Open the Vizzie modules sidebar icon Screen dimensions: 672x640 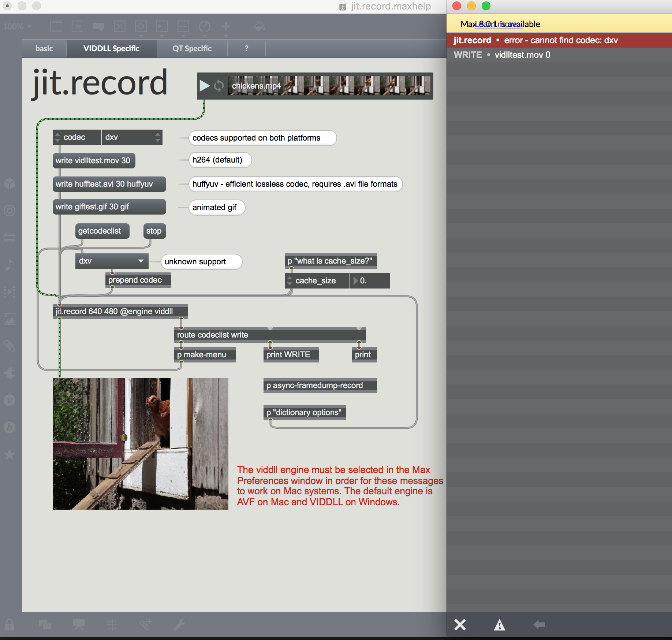(x=10, y=400)
